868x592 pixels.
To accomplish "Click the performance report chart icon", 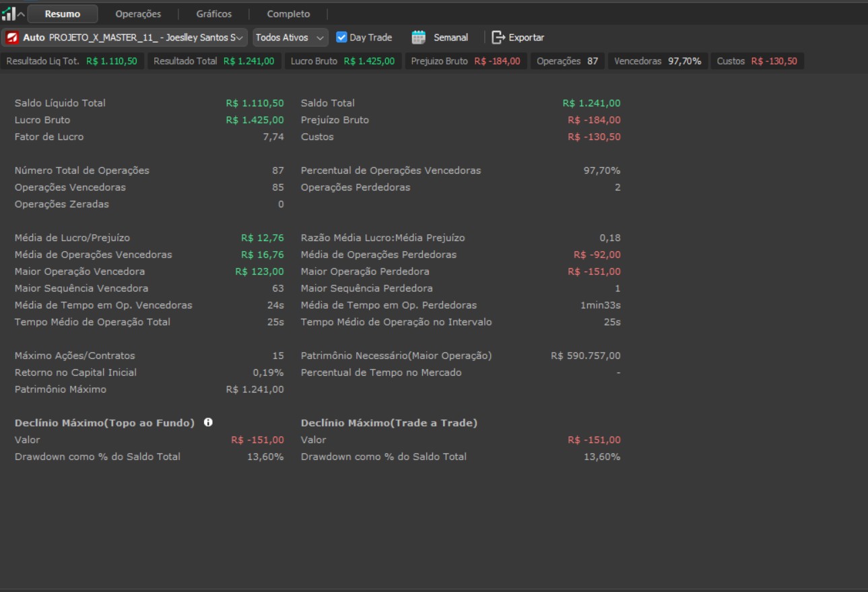I will point(9,13).
